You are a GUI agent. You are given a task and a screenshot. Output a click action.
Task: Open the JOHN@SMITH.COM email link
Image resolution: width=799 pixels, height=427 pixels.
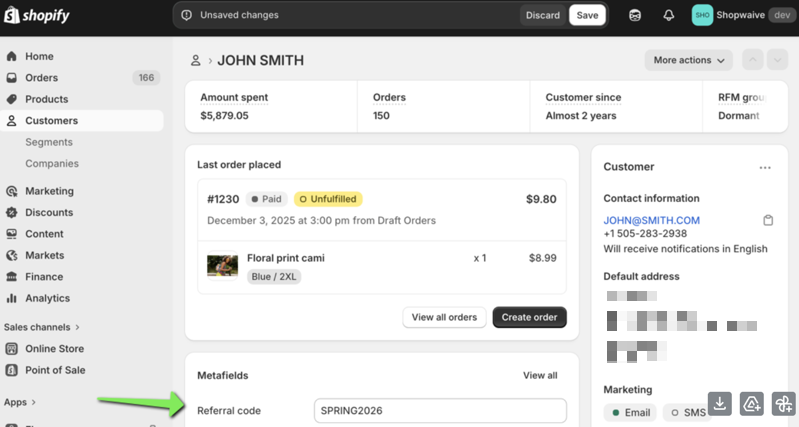coord(651,220)
